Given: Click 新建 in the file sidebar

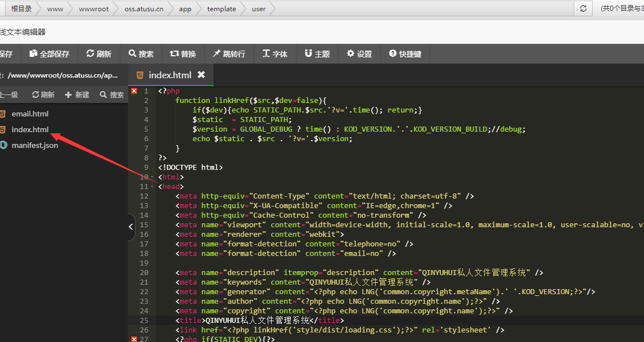Looking at the screenshot, I should point(77,95).
